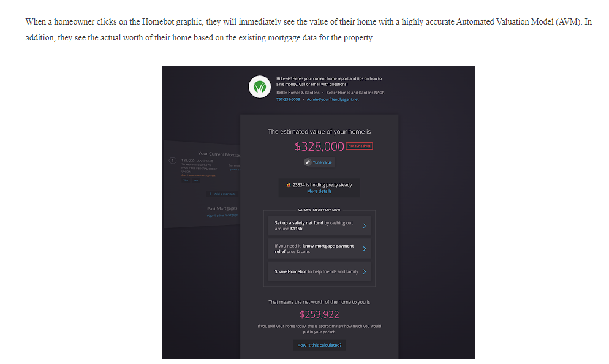
Task: Open the More details link
Action: (x=319, y=191)
